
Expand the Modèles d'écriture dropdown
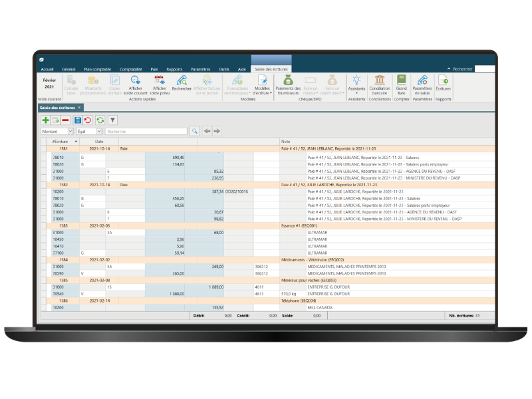pyautogui.click(x=262, y=85)
